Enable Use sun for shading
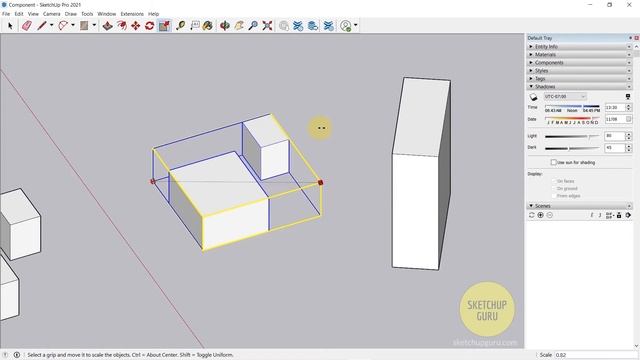 pos(553,162)
